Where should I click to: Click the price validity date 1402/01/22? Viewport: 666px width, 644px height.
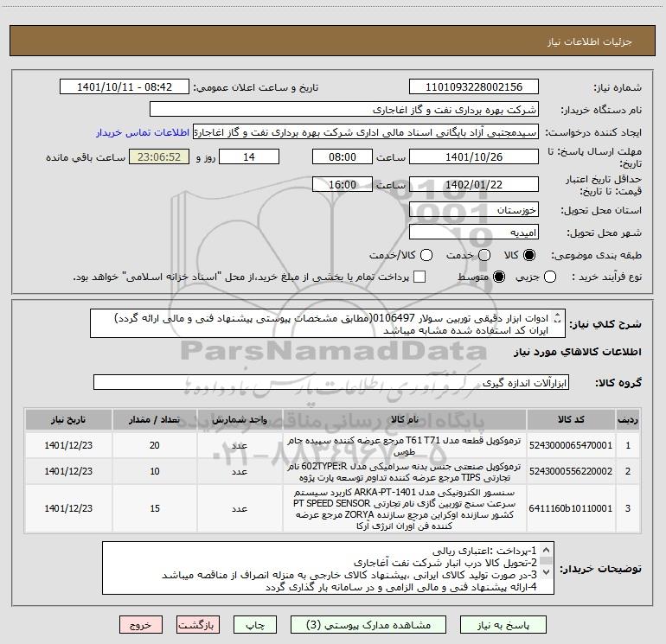474,185
